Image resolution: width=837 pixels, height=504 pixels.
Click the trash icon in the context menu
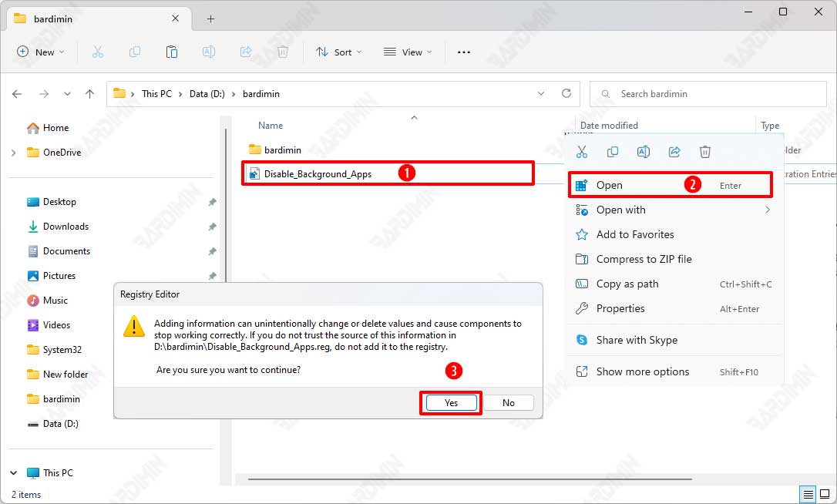pos(705,152)
